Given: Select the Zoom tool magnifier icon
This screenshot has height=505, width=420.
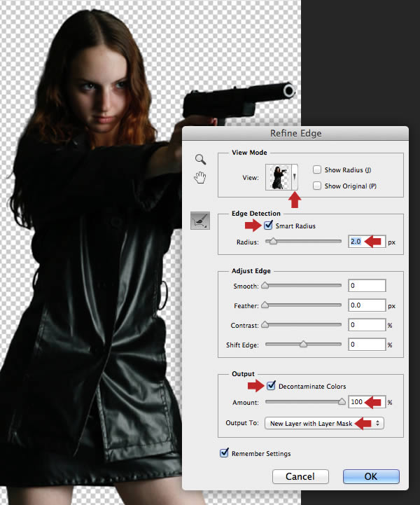Looking at the screenshot, I should (x=200, y=159).
